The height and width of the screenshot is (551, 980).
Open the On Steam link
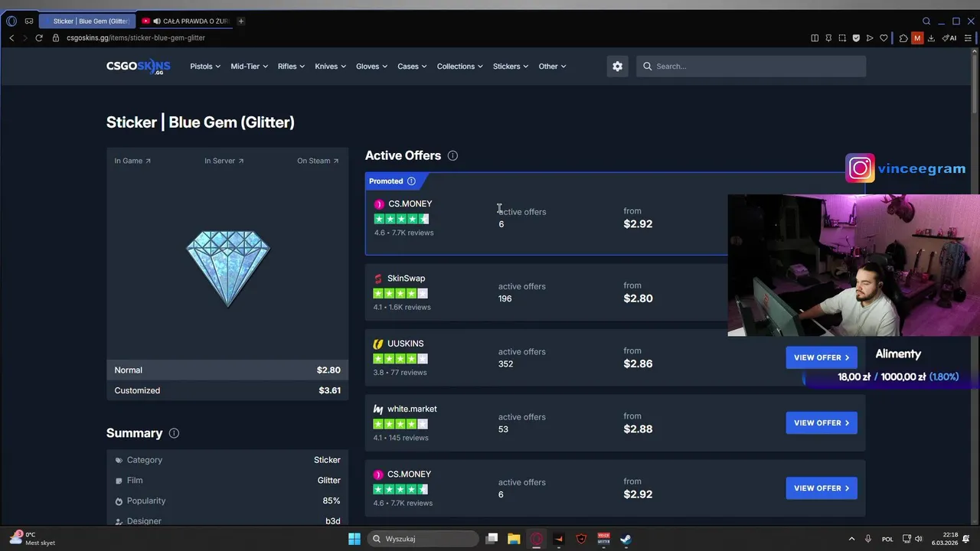pyautogui.click(x=318, y=161)
